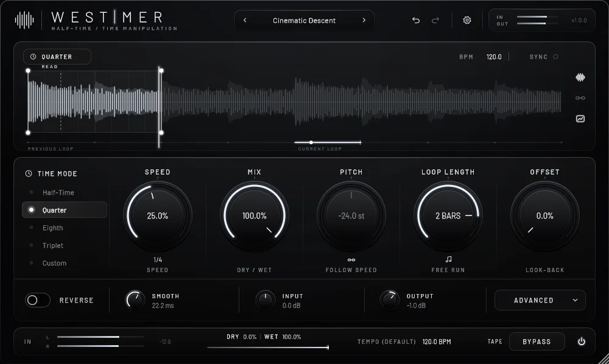Click the undo arrow icon
This screenshot has width=609, height=364.
(416, 20)
